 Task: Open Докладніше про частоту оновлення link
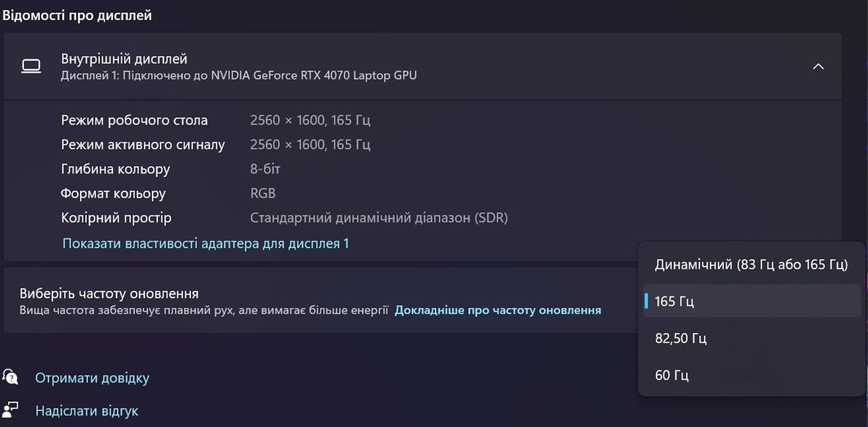pyautogui.click(x=498, y=310)
